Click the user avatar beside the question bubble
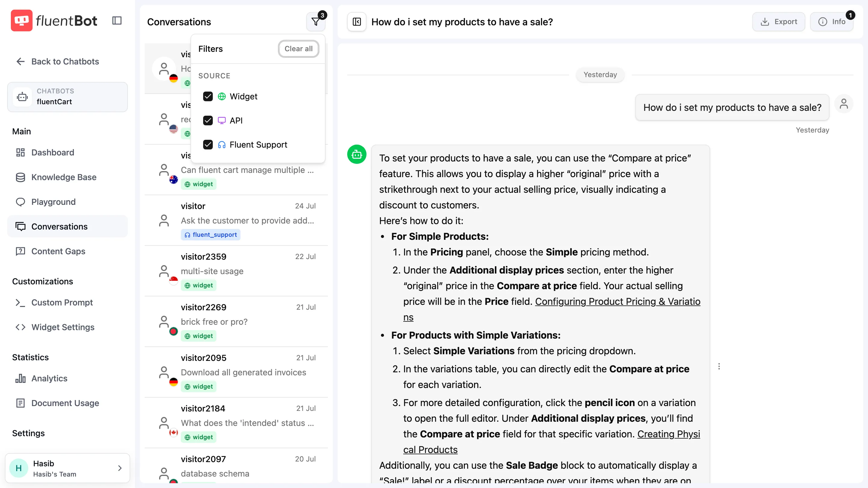 pos(844,104)
